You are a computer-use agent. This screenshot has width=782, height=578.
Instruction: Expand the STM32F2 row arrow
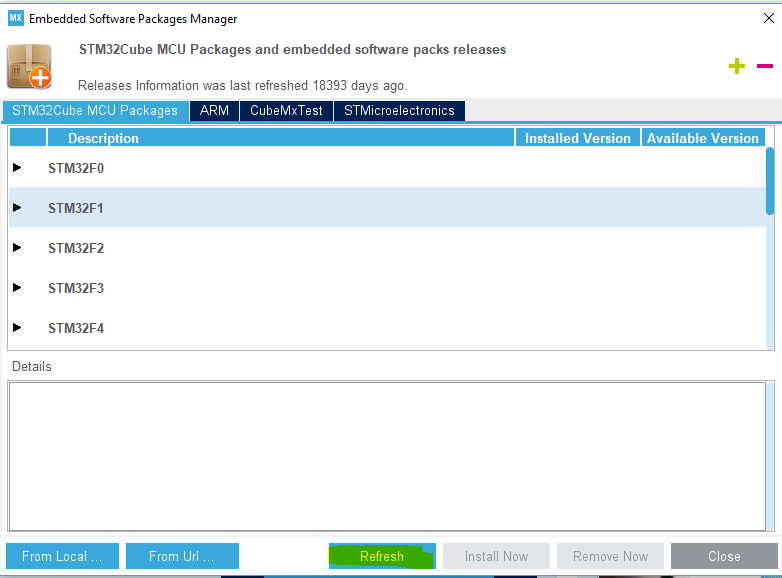(17, 247)
